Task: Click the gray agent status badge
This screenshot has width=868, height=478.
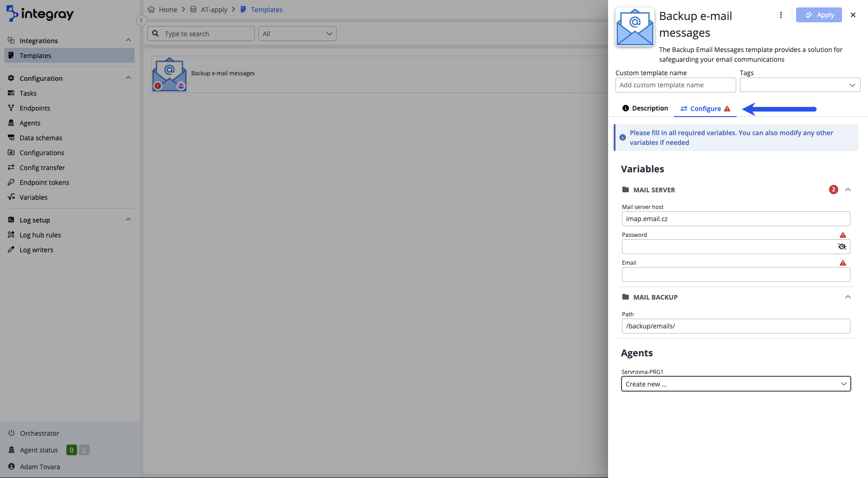Action: coord(84,450)
